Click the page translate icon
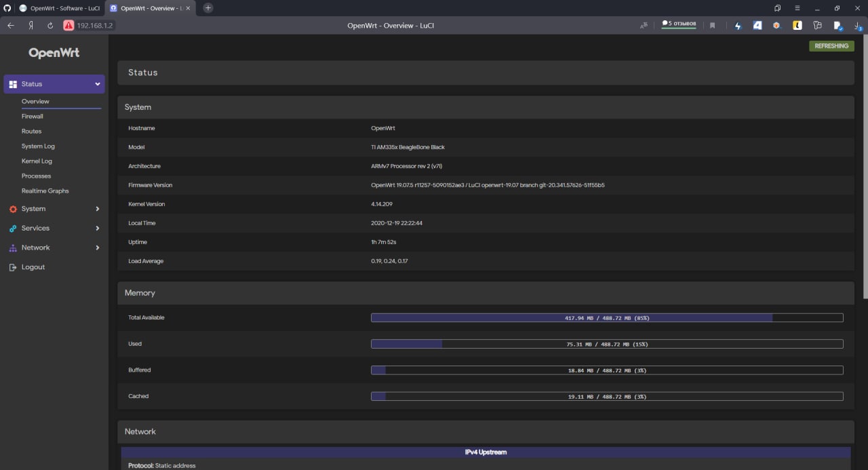Viewport: 868px width, 470px height. (x=644, y=25)
